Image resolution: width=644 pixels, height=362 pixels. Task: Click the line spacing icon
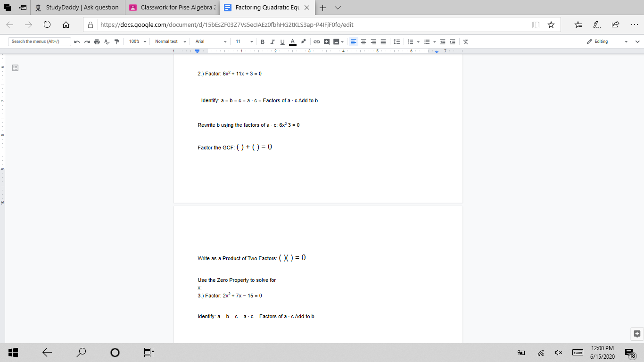[x=397, y=41]
